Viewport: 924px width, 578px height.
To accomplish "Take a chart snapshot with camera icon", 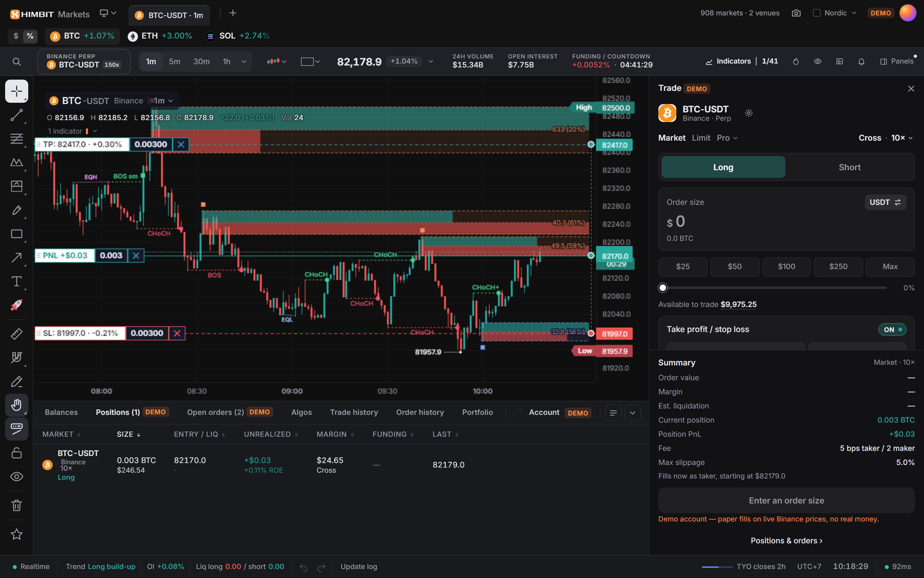I will point(796,13).
